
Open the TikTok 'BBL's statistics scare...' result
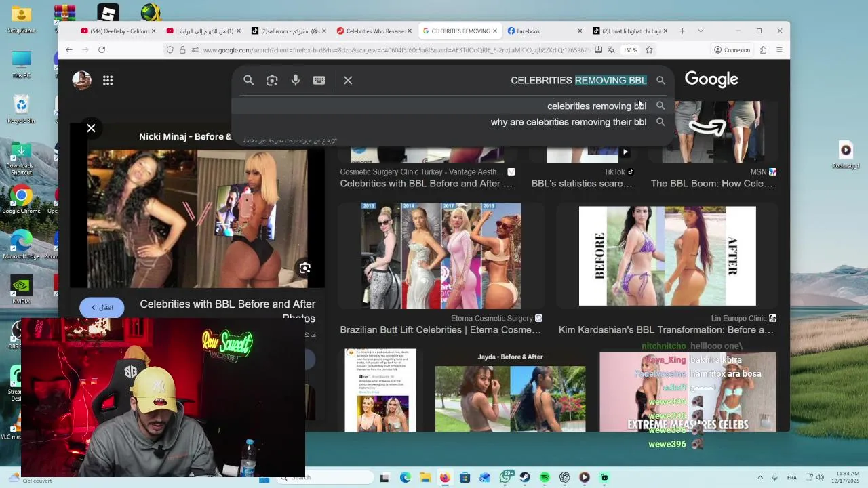582,184
